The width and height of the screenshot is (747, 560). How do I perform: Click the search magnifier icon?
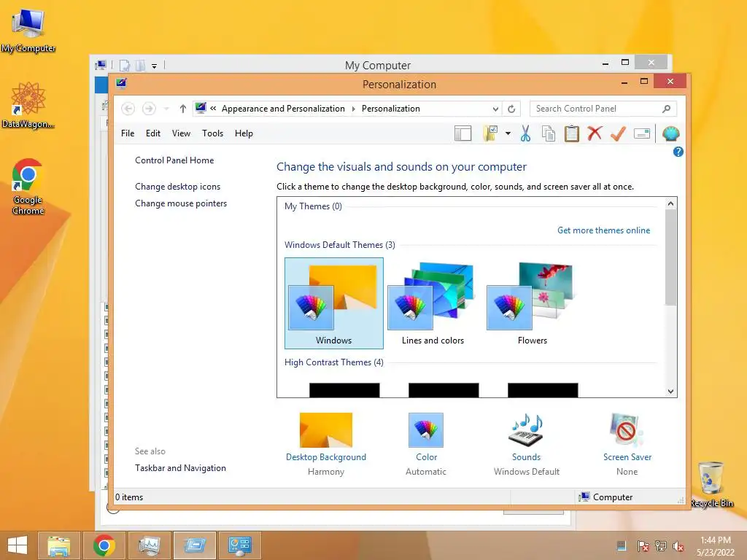(667, 109)
